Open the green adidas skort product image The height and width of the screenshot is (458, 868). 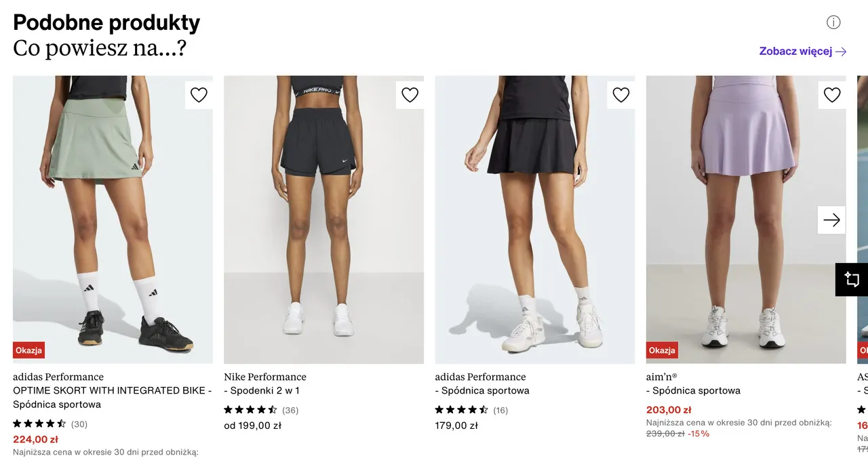pos(113,224)
